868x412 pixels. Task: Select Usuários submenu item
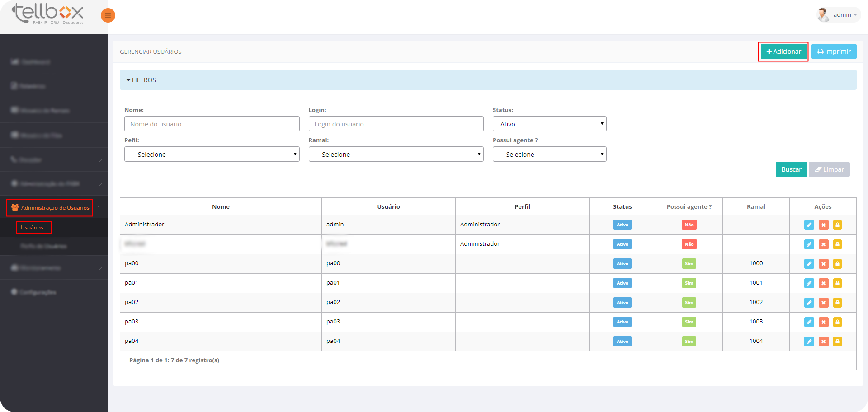pos(33,228)
